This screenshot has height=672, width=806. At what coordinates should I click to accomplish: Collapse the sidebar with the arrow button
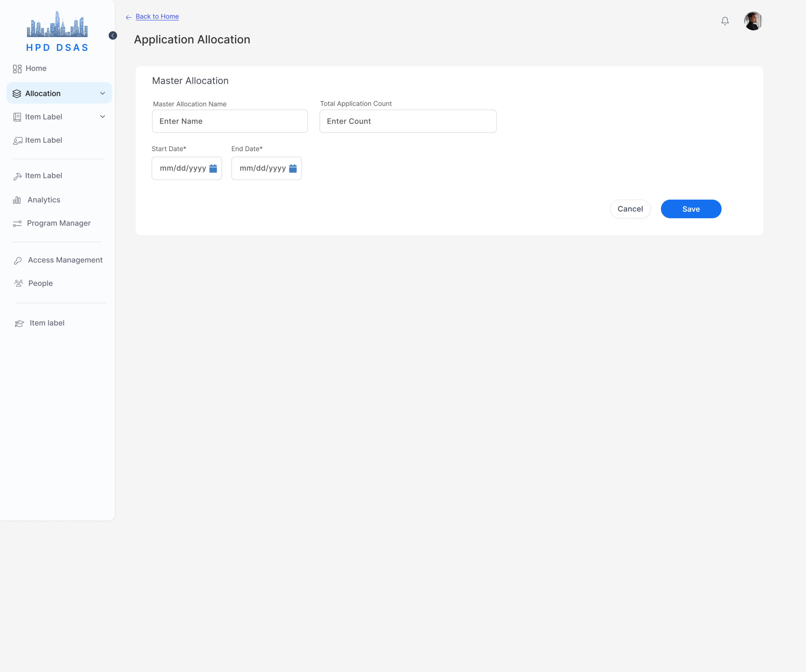click(113, 36)
